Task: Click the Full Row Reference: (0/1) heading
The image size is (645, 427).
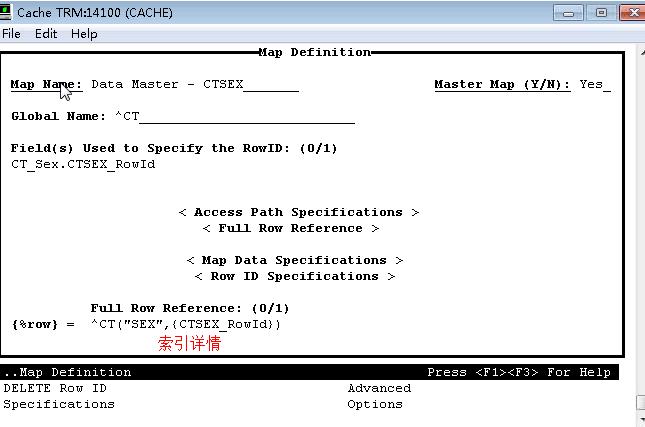Action: (190, 308)
